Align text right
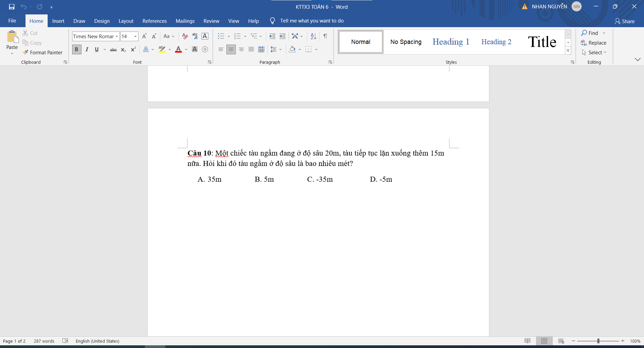 241,49
